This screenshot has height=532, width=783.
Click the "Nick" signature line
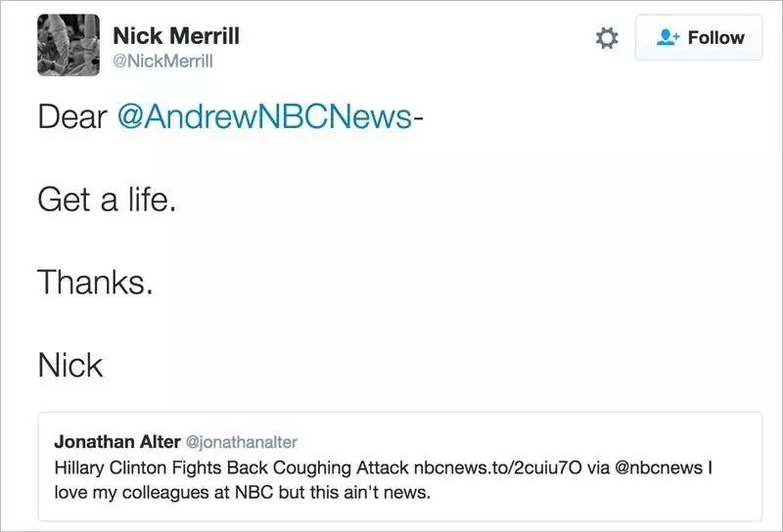(69, 366)
